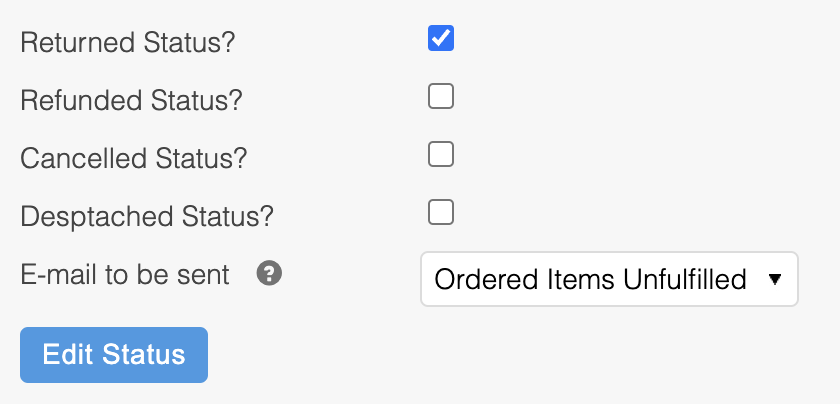Enable the Refunded Status checkbox

click(x=441, y=96)
